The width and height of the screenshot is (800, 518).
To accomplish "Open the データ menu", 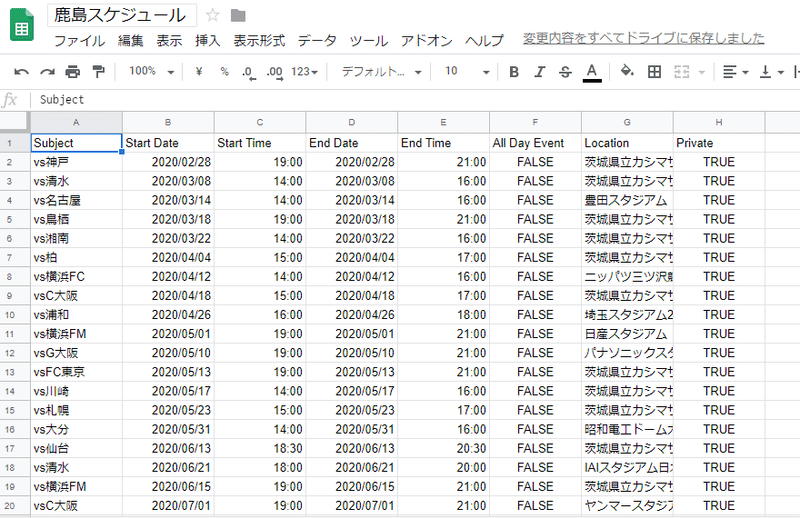I will [x=317, y=40].
